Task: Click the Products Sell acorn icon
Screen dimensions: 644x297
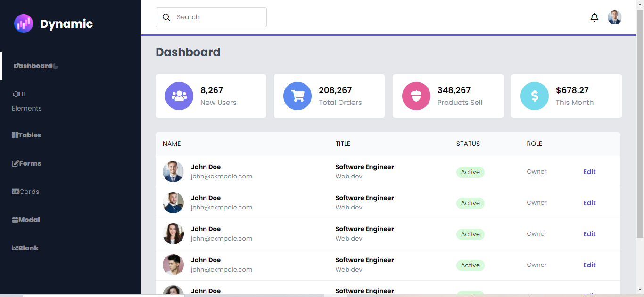Action: (416, 96)
